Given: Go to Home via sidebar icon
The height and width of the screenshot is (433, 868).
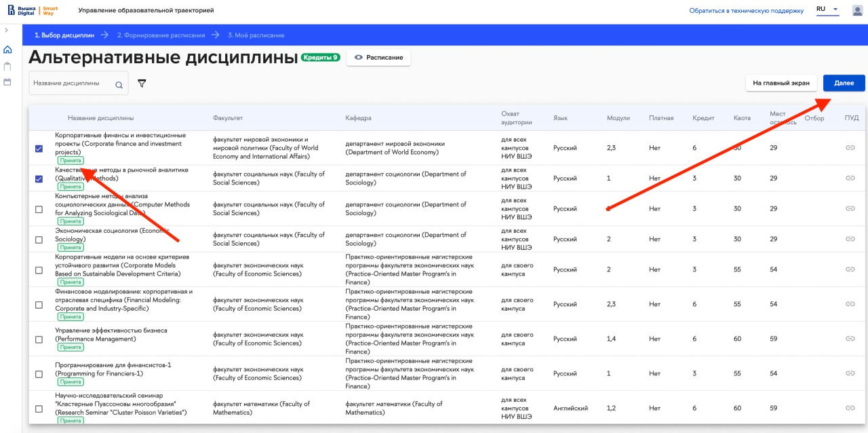Looking at the screenshot, I should click(7, 50).
